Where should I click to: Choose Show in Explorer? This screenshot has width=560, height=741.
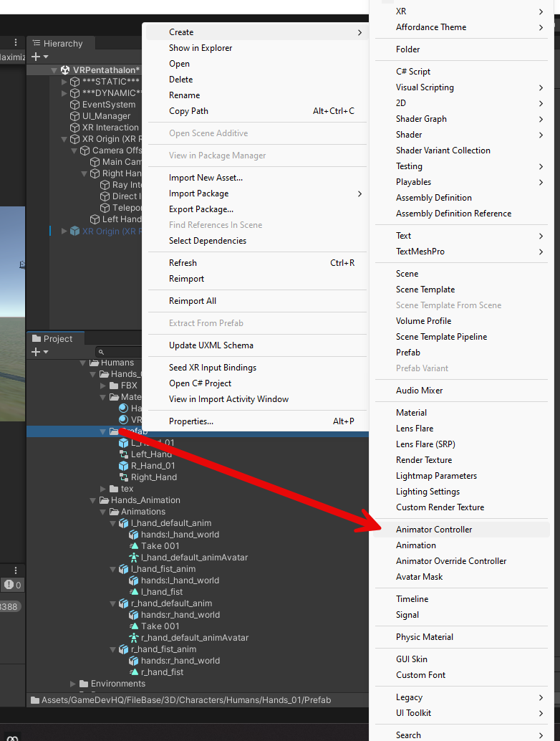click(x=257, y=48)
